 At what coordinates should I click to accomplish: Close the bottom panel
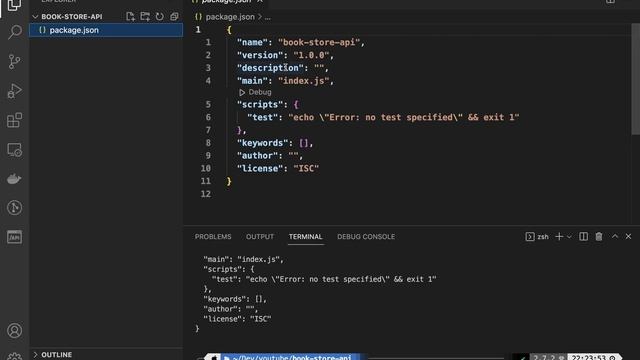point(629,237)
